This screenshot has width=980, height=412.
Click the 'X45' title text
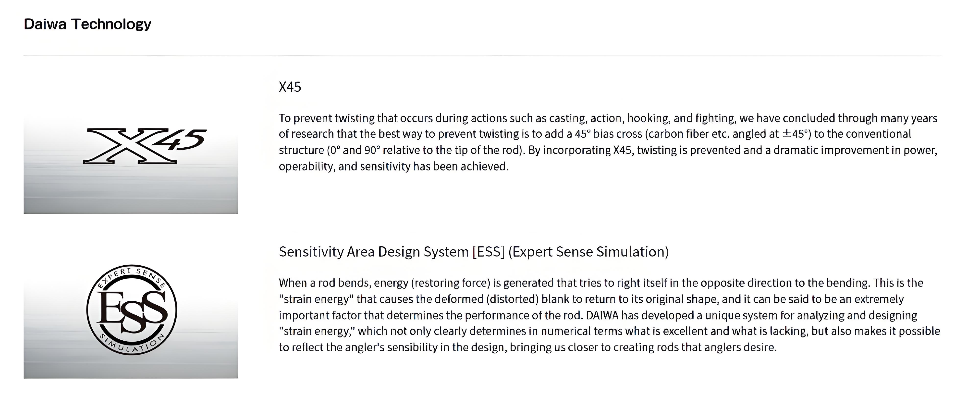(290, 87)
